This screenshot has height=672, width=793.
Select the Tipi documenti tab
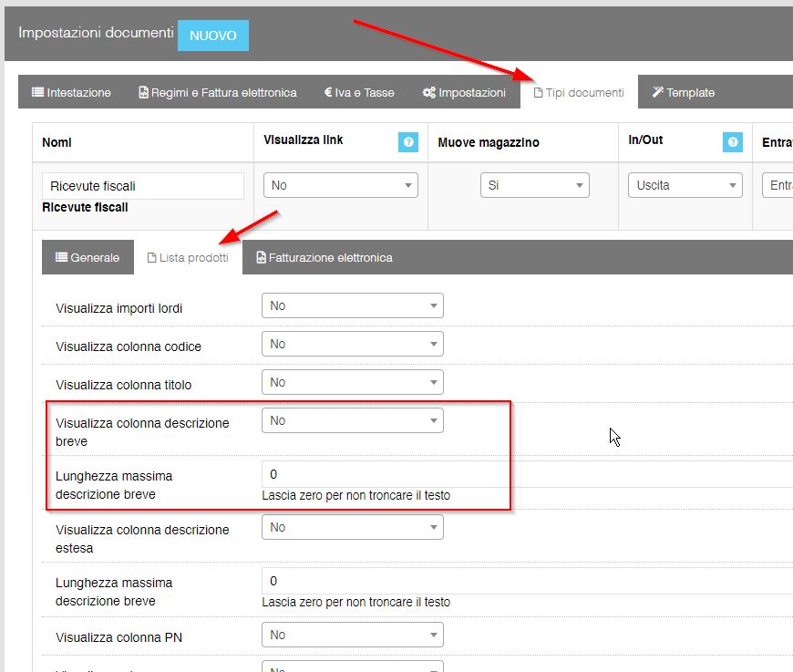[578, 92]
